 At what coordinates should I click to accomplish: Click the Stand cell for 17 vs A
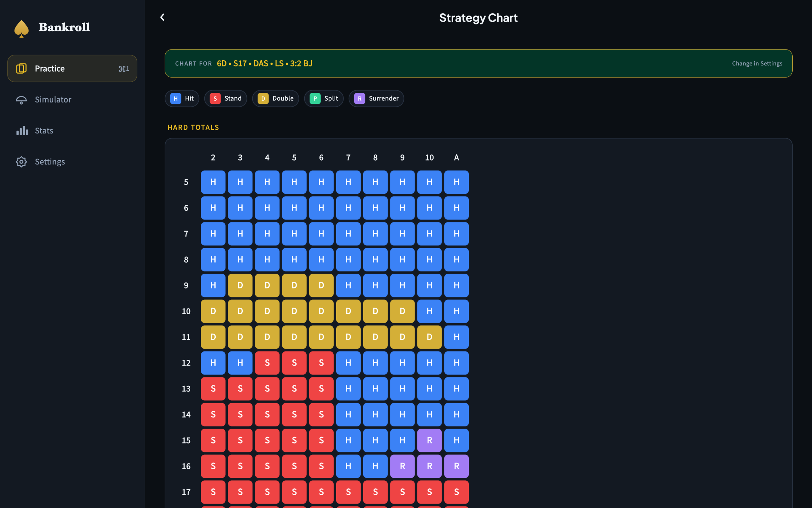tap(456, 492)
